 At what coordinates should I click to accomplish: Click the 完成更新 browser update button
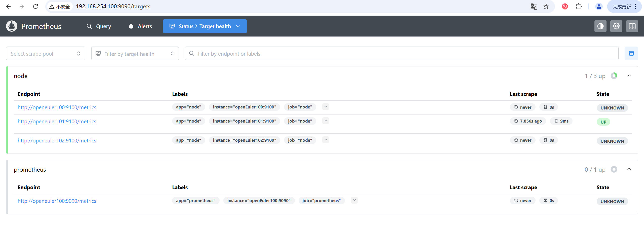click(x=624, y=7)
